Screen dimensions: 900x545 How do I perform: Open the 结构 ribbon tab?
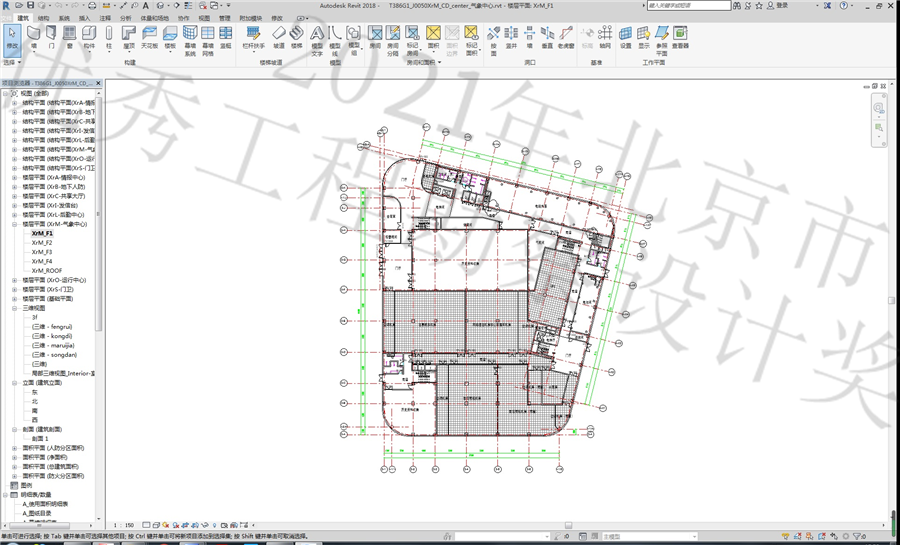43,18
